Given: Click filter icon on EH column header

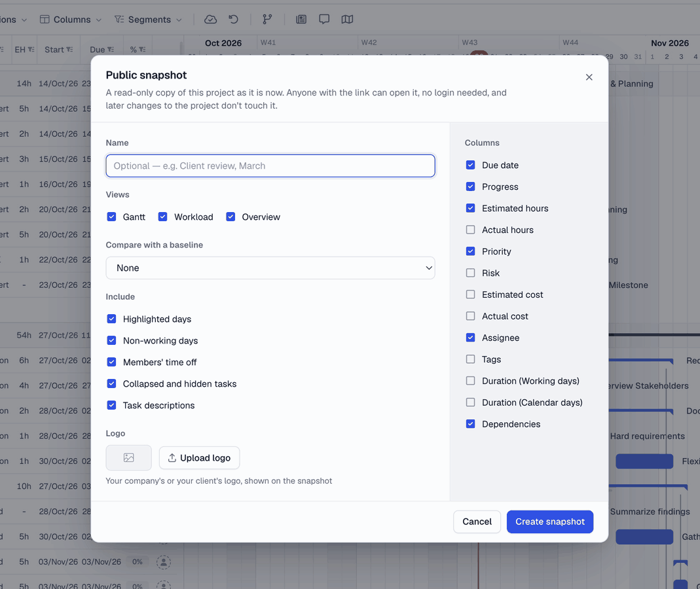Looking at the screenshot, I should (x=31, y=50).
